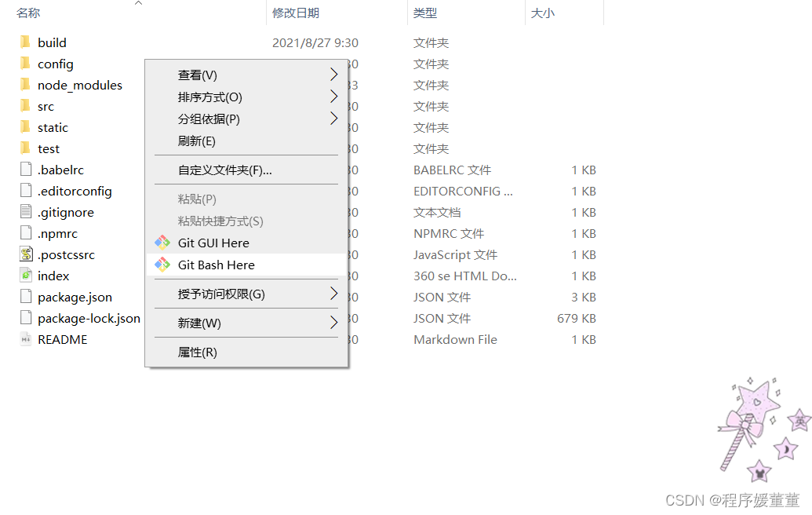The height and width of the screenshot is (515, 812).
Task: Sort by the 名称 column header
Action: pos(28,13)
